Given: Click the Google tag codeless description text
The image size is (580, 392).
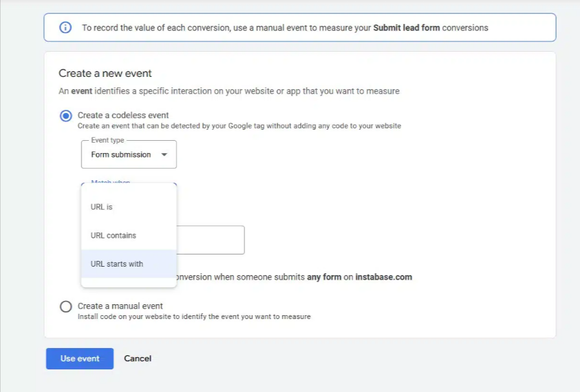Looking at the screenshot, I should (x=239, y=126).
